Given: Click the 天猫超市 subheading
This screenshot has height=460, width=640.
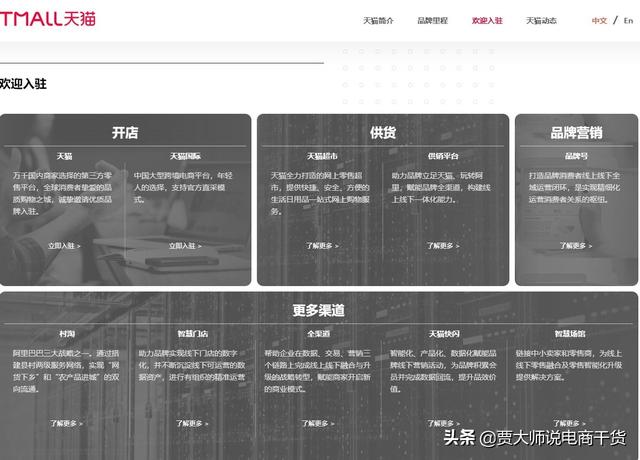Looking at the screenshot, I should 322,156.
